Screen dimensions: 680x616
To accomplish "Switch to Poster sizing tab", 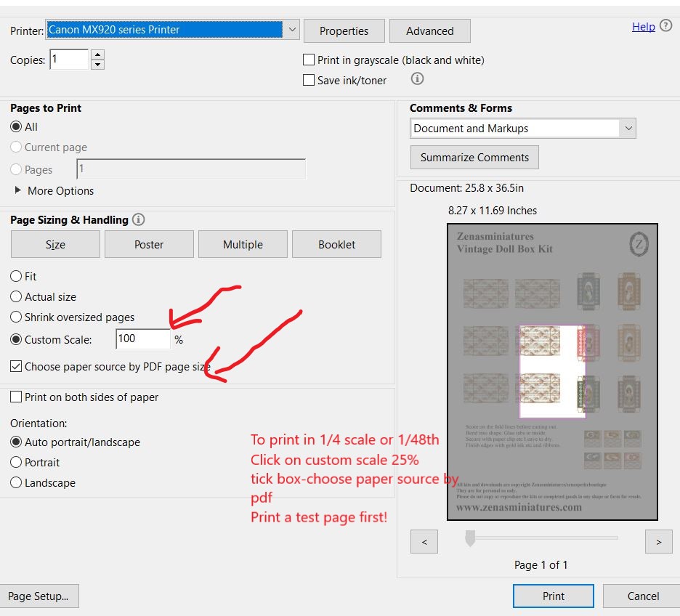I will [x=149, y=245].
